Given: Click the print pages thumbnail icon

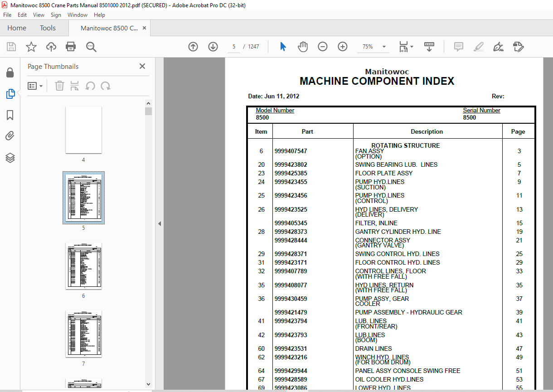Looking at the screenshot, I should click(75, 86).
